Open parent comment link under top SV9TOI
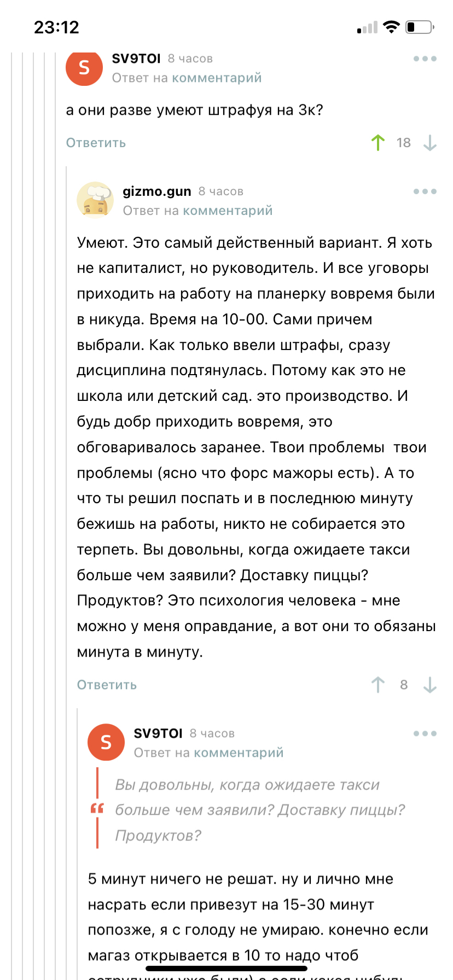The height and width of the screenshot is (980, 453). (217, 78)
